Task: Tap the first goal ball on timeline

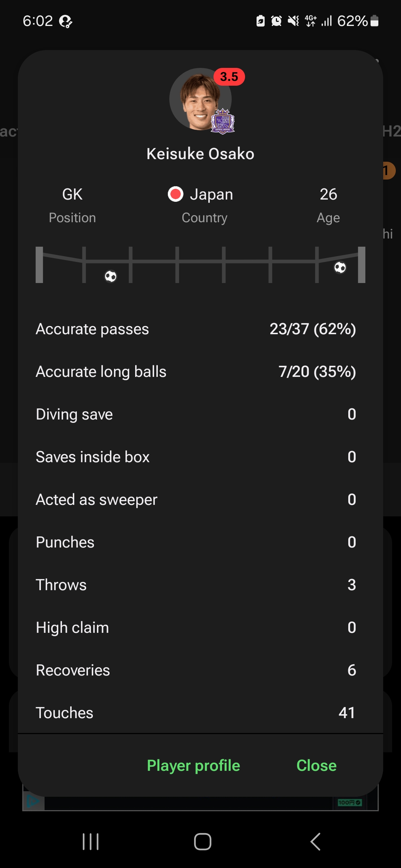Action: pos(111,276)
